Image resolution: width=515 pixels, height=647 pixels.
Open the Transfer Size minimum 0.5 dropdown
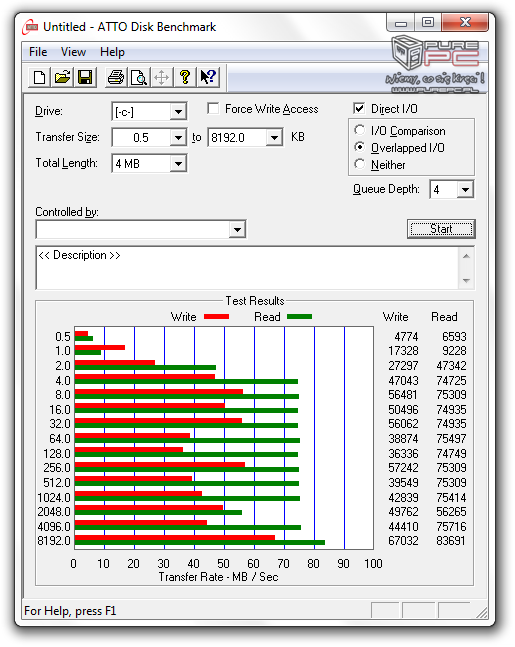(178, 137)
